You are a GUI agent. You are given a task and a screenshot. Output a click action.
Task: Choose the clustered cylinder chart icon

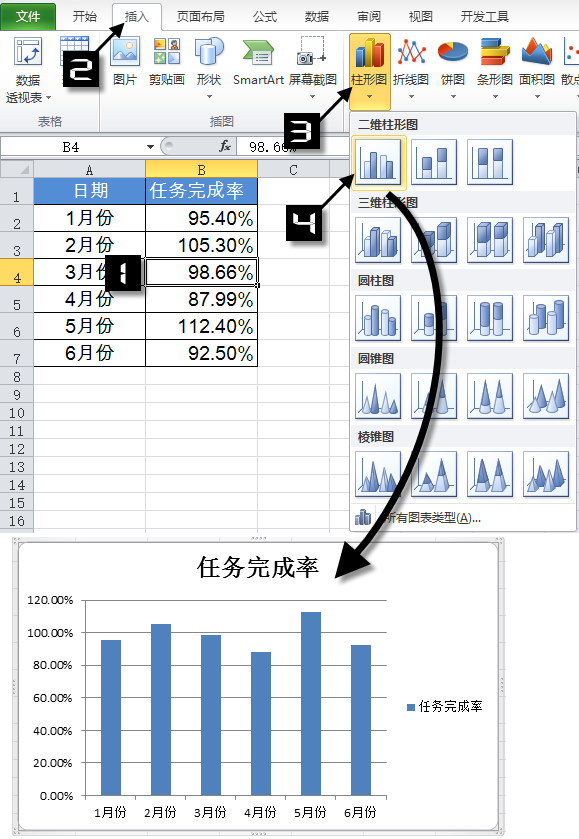378,318
